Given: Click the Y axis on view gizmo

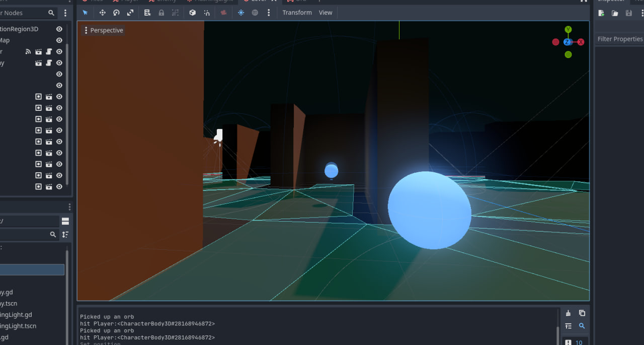Looking at the screenshot, I should pos(568,30).
